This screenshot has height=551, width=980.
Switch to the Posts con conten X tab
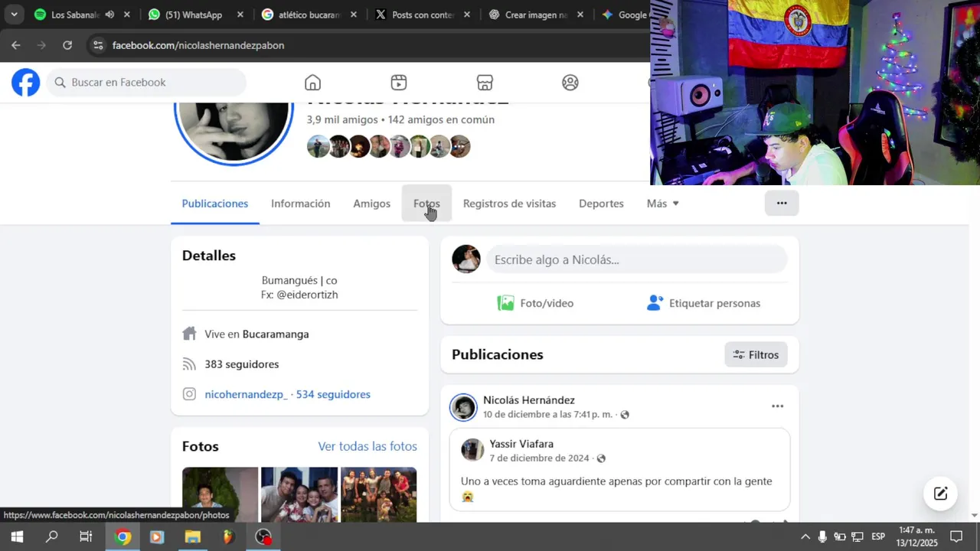[x=423, y=15]
